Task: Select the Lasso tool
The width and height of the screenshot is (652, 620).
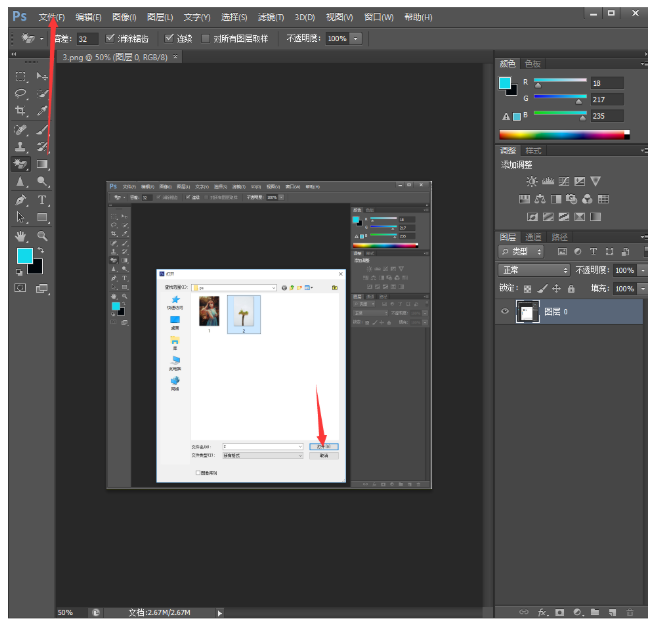Action: 21,93
